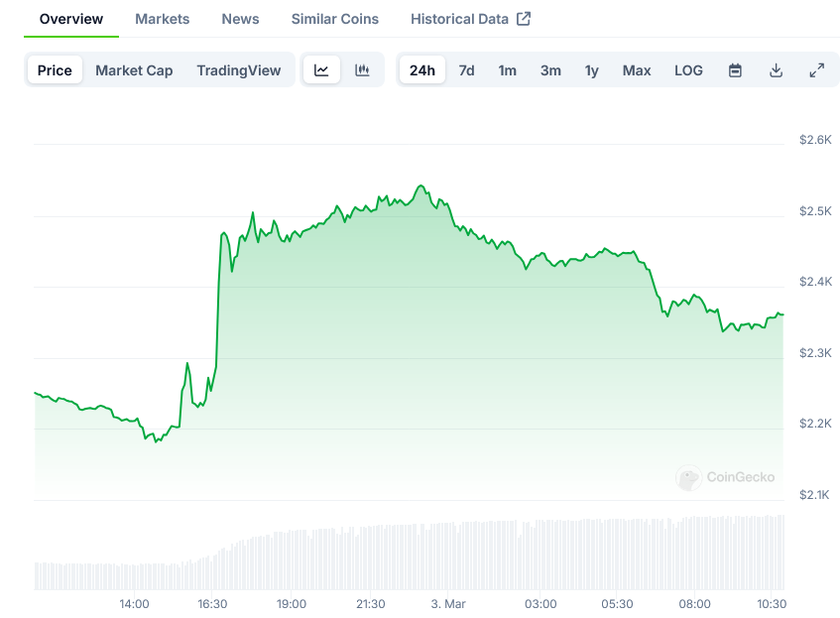The width and height of the screenshot is (840, 618).
Task: Click the 14:00 time axis label
Action: click(x=134, y=604)
